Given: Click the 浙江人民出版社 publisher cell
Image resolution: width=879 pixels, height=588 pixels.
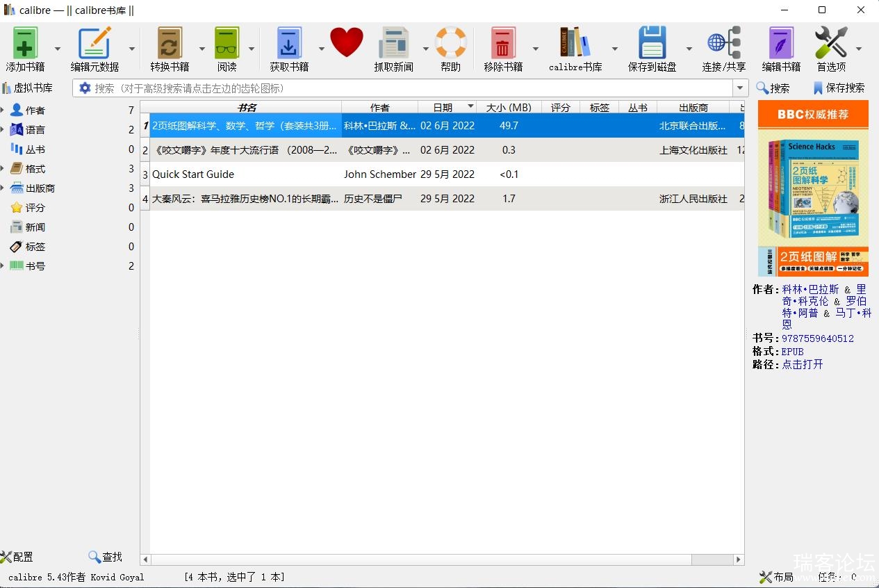Looking at the screenshot, I should (x=693, y=199).
